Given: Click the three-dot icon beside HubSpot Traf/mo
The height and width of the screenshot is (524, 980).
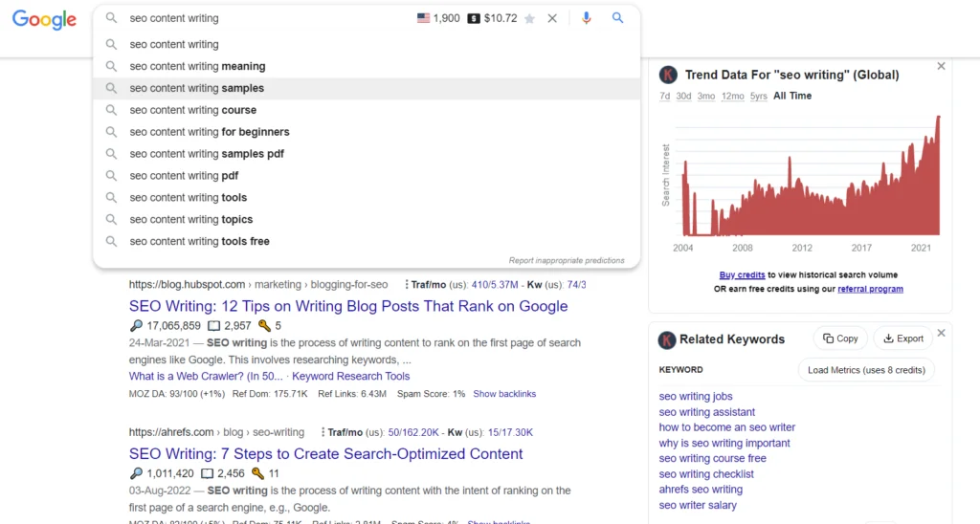Looking at the screenshot, I should (406, 285).
